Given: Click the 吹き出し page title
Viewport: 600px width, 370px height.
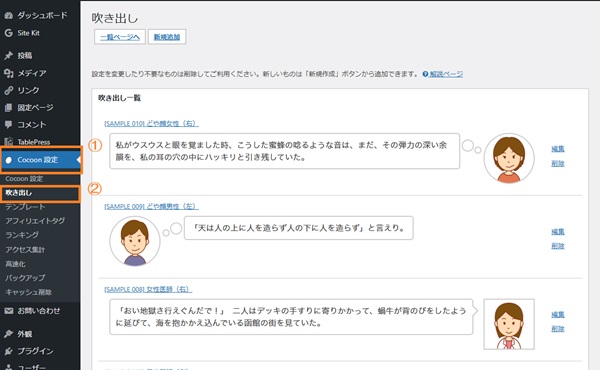Looking at the screenshot, I should pos(115,18).
